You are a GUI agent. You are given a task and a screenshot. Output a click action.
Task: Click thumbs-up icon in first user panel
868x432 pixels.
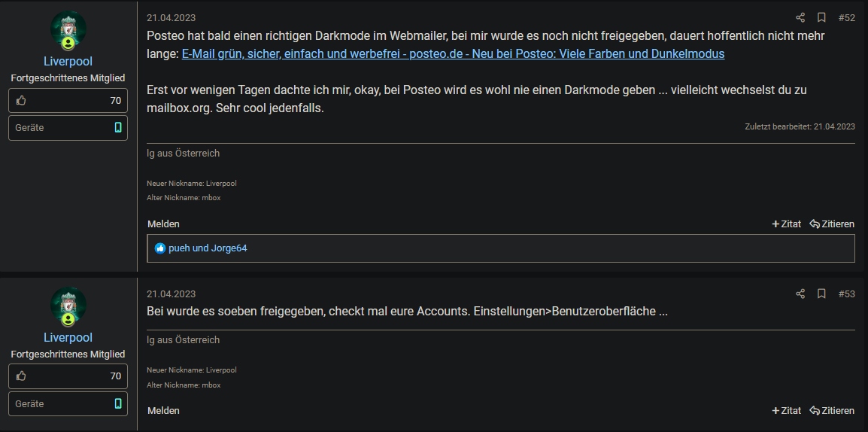pyautogui.click(x=21, y=100)
